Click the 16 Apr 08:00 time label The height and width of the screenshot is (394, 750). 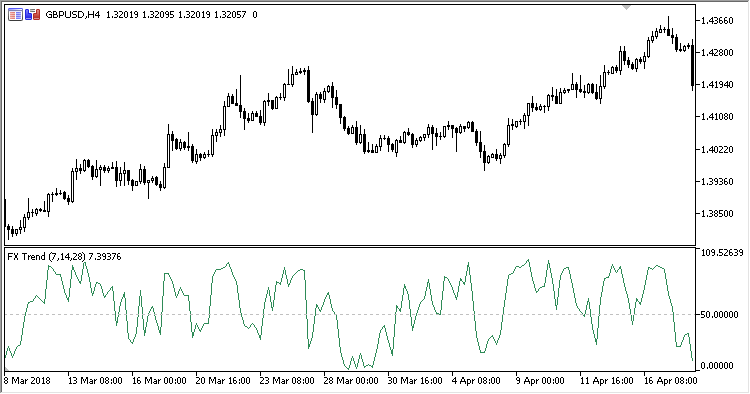(x=671, y=381)
